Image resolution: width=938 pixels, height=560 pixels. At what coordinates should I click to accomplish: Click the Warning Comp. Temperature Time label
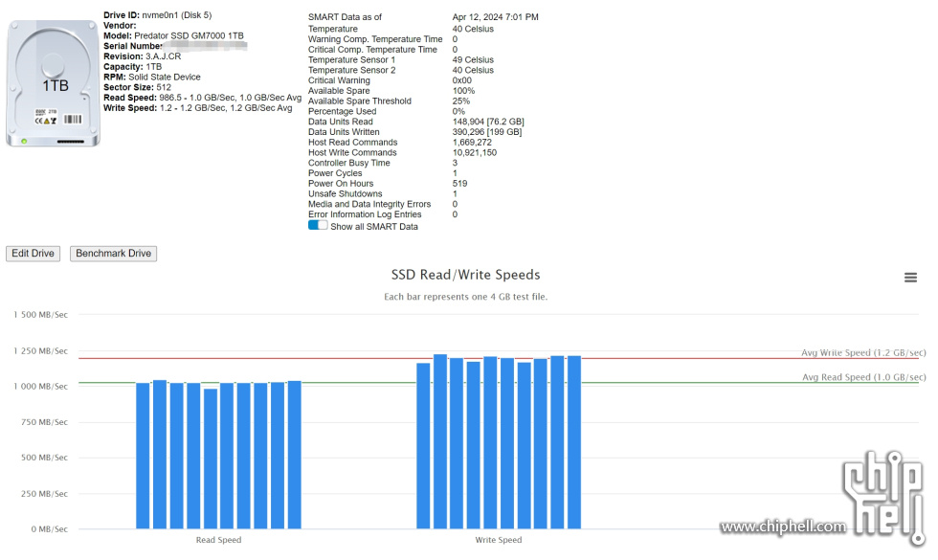click(x=375, y=39)
